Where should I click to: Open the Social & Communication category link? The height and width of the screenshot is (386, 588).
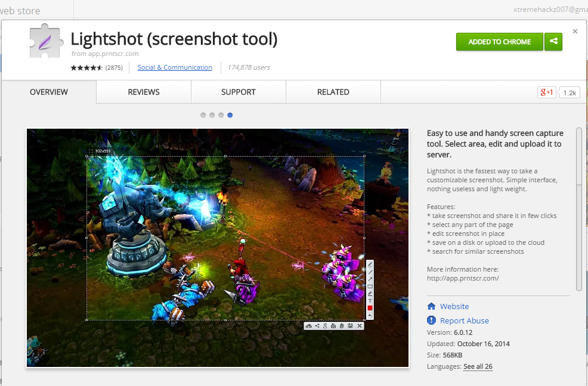175,67
